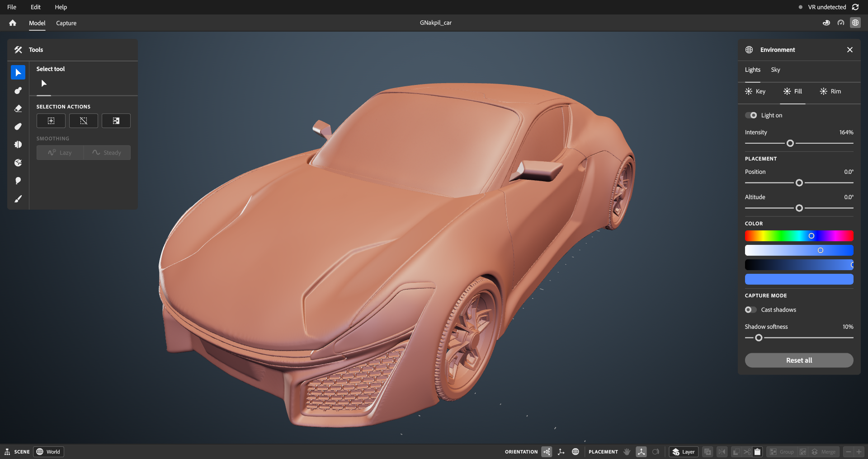This screenshot has width=868, height=459.
Task: Click the home icon
Action: (x=13, y=23)
